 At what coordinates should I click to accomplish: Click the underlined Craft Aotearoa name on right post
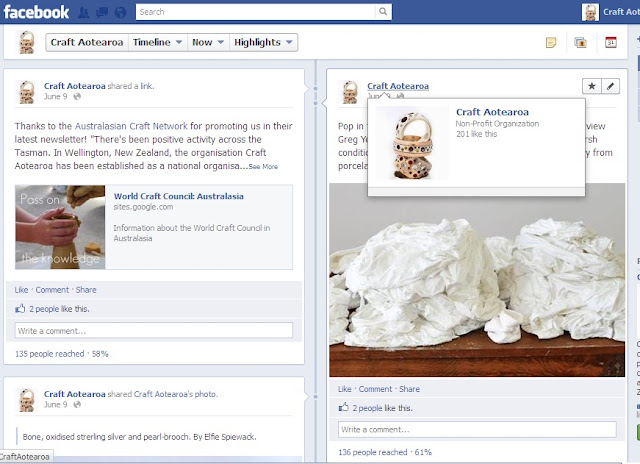click(398, 86)
